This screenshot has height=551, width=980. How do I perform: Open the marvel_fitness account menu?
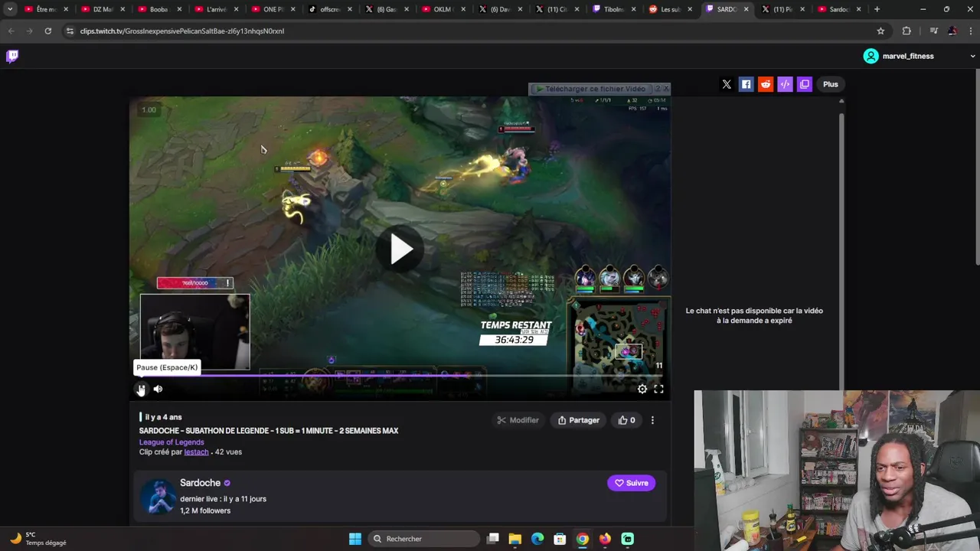[x=898, y=56]
